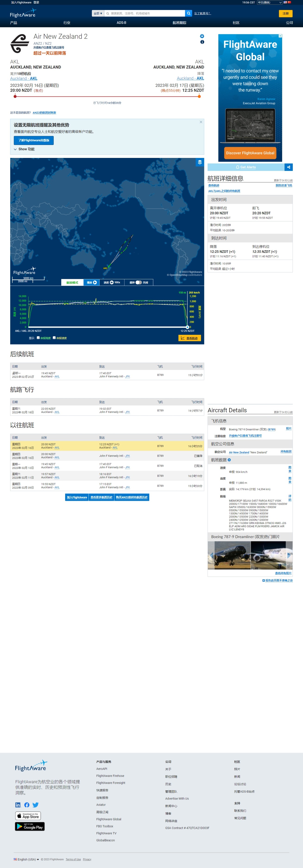This screenshot has height=868, width=303.
Task: Click the footer FlightAware logo
Action: click(31, 766)
